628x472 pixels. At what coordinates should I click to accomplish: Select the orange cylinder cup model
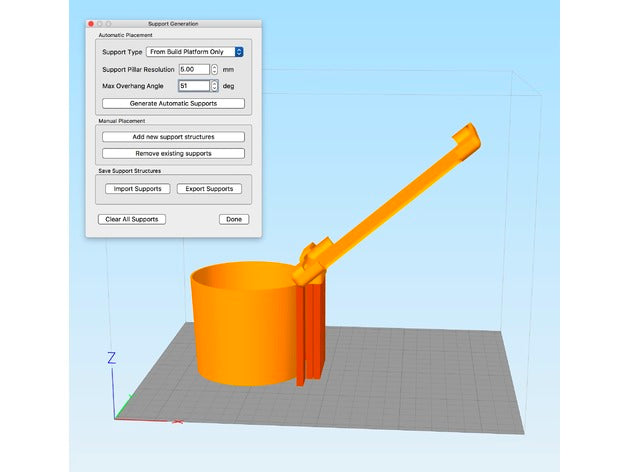(x=244, y=325)
